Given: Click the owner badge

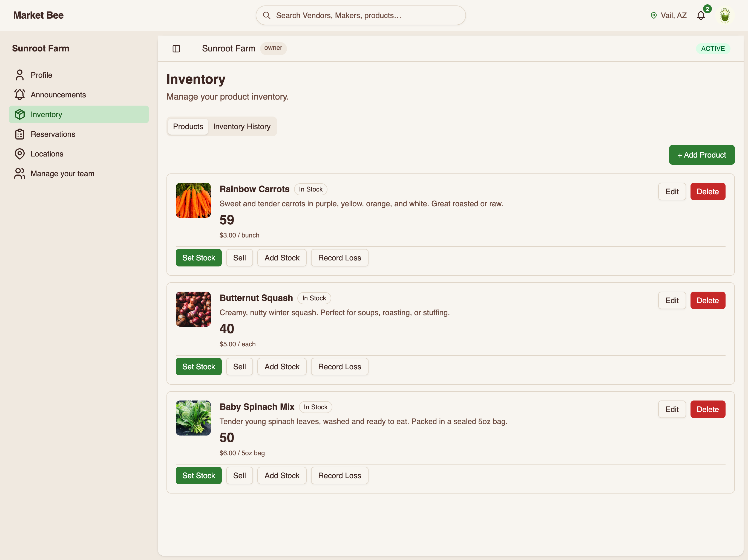Looking at the screenshot, I should coord(273,48).
